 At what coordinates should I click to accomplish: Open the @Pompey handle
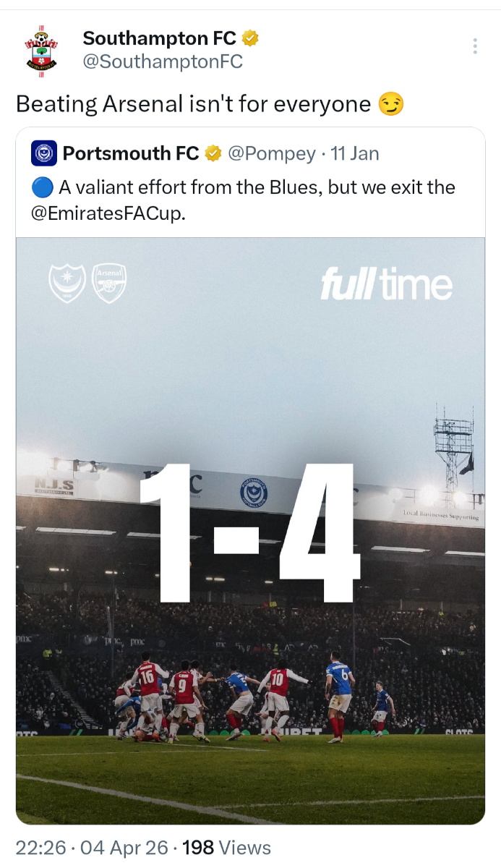272,153
